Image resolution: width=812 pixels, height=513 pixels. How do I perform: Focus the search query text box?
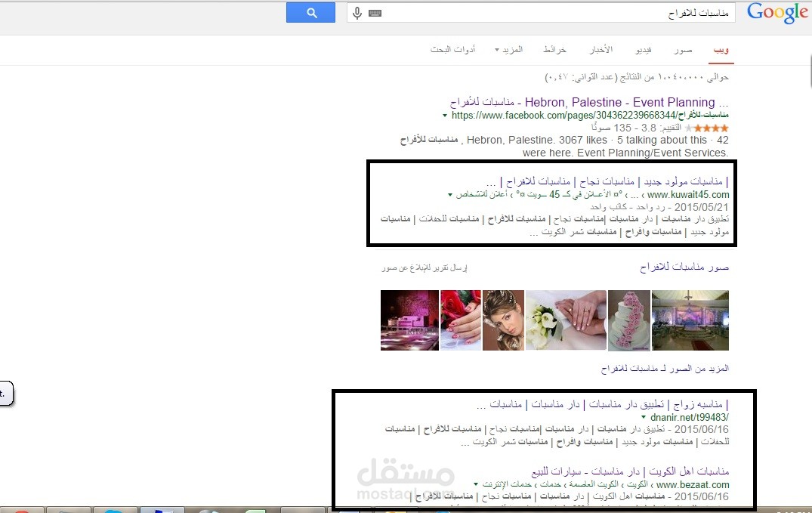[541, 13]
